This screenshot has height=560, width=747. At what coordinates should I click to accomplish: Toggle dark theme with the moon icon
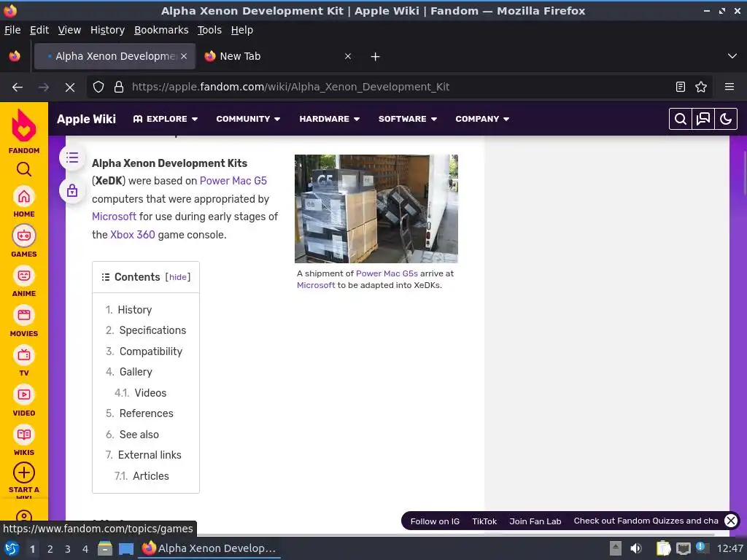pos(726,119)
